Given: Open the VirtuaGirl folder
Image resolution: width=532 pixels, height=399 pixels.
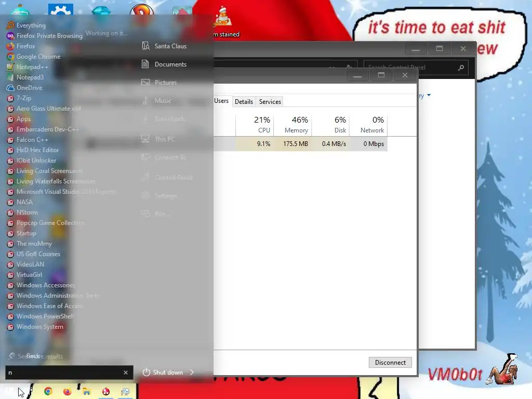Looking at the screenshot, I should [x=24, y=275].
